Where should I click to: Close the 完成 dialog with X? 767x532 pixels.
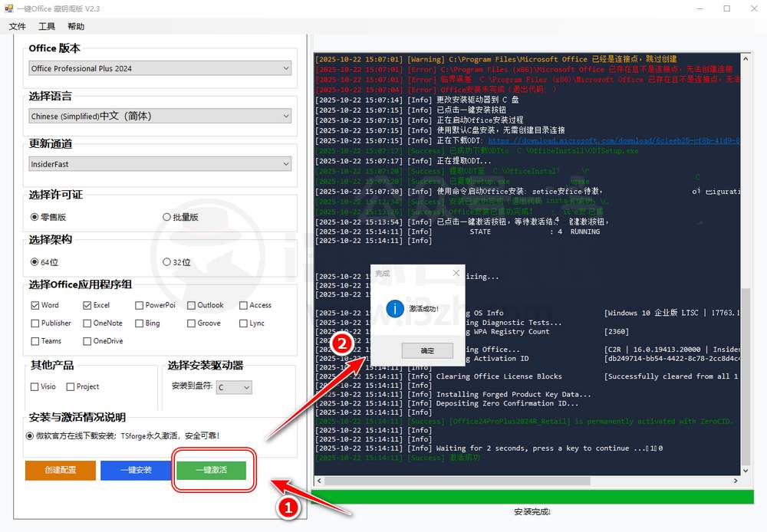tap(456, 273)
